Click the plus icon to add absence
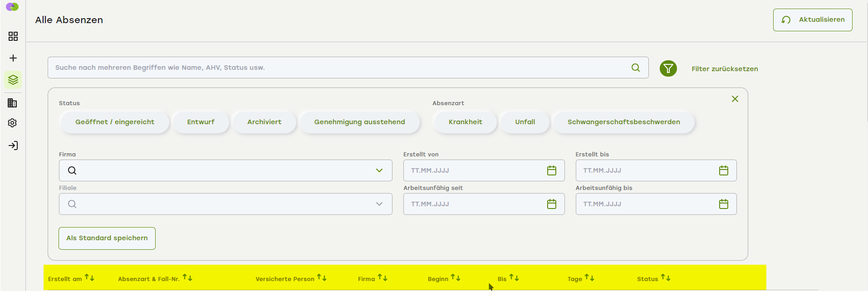Viewport: 868px width, 291px height. coord(13,58)
